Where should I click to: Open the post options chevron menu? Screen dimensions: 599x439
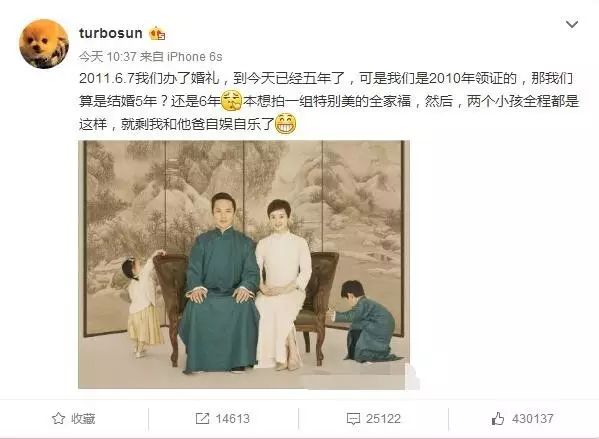(571, 24)
